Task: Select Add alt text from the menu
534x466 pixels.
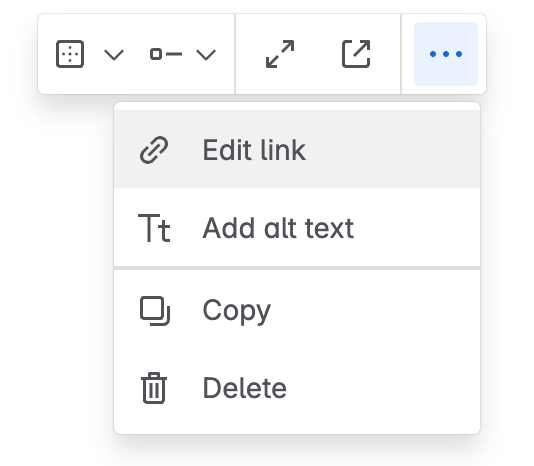Action: click(x=297, y=227)
